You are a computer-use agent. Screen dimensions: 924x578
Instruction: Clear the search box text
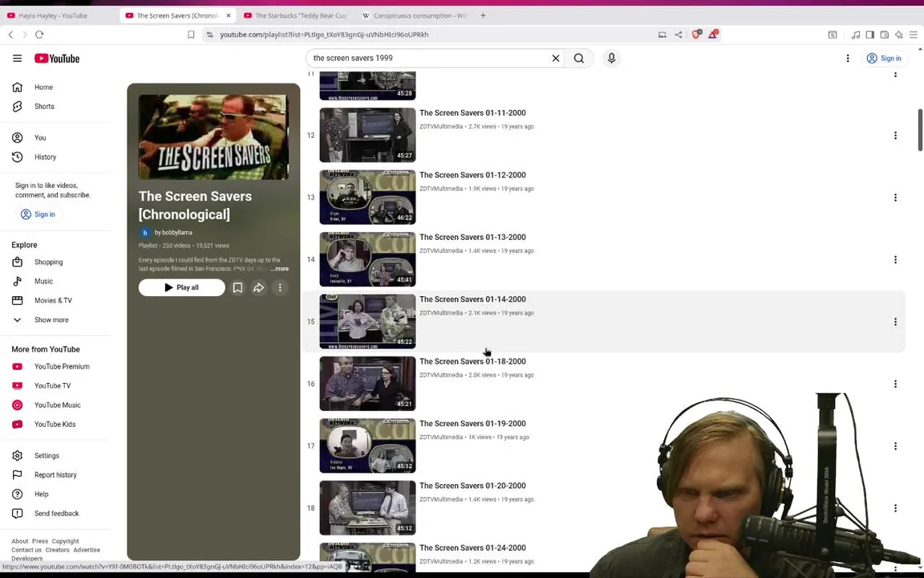[555, 59]
